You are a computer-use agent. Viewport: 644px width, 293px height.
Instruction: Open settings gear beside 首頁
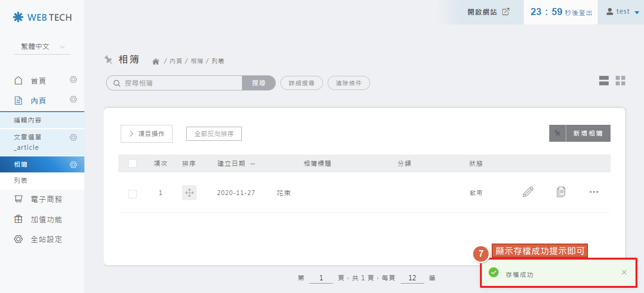click(x=73, y=80)
